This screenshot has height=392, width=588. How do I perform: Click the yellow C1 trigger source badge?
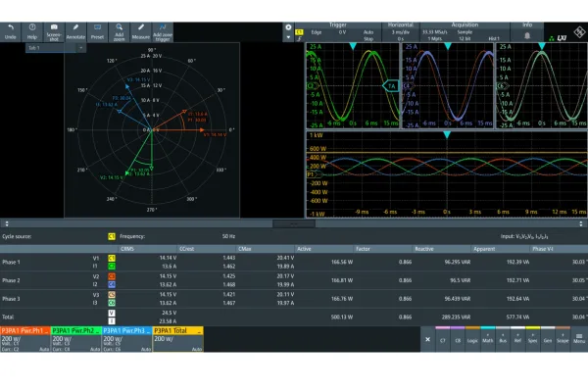point(299,32)
